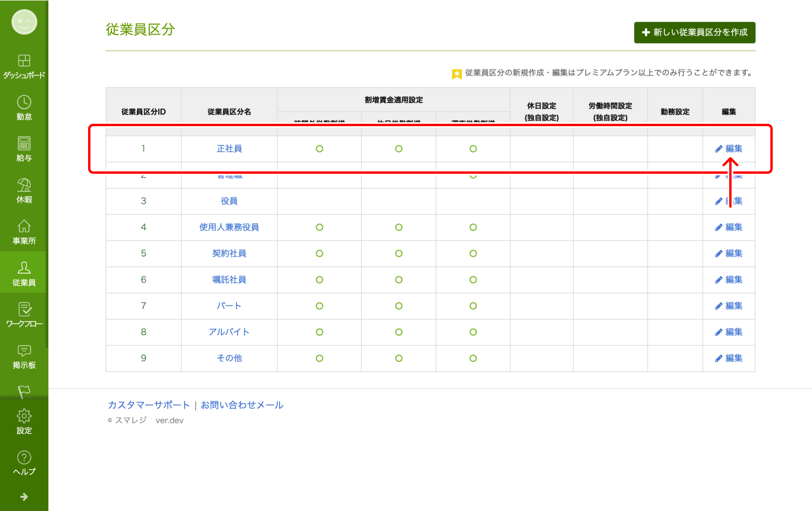The width and height of the screenshot is (812, 511).
Task: Click 編集 for the アルバイト row
Action: pos(729,332)
